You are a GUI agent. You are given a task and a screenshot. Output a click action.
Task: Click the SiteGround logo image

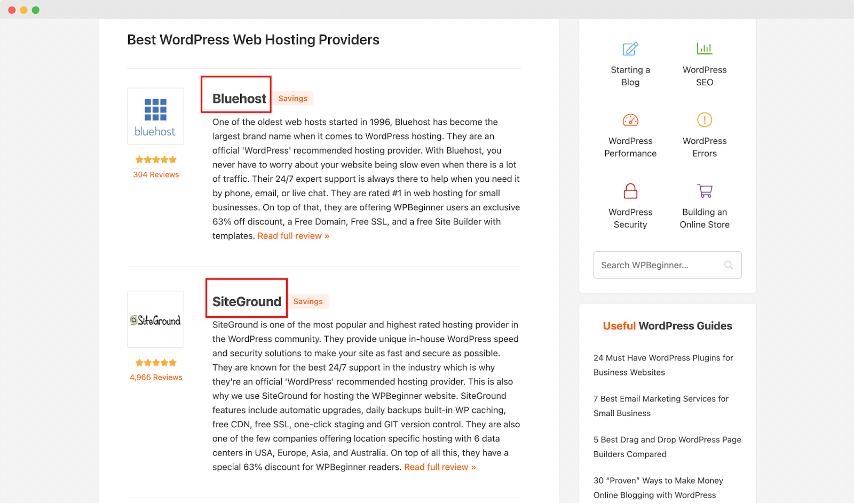(x=155, y=318)
